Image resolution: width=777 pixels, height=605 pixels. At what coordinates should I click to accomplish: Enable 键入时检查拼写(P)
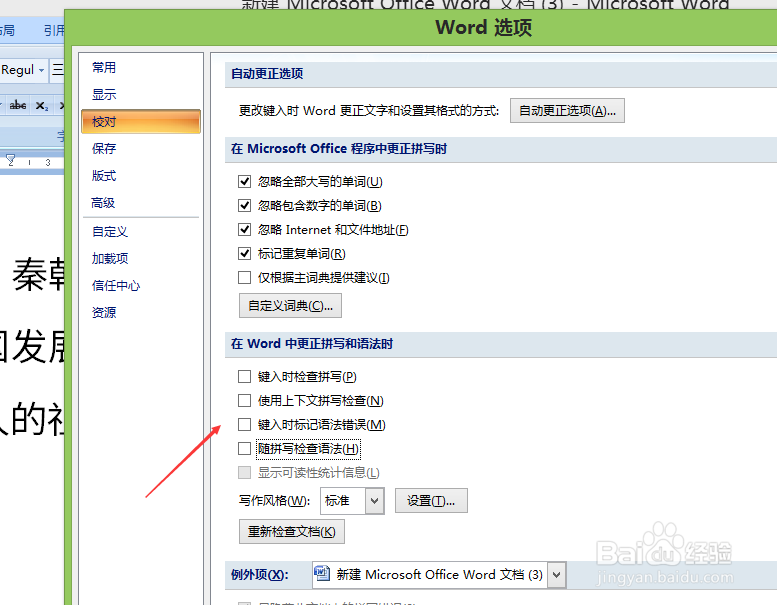click(244, 377)
